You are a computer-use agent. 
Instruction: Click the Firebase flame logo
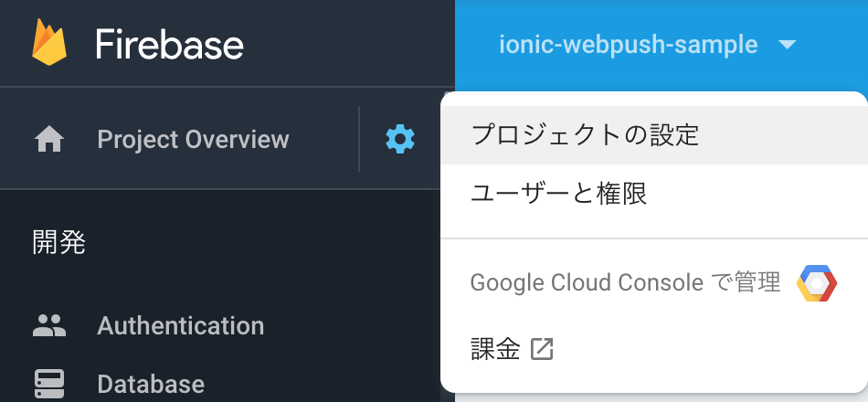coord(49,43)
